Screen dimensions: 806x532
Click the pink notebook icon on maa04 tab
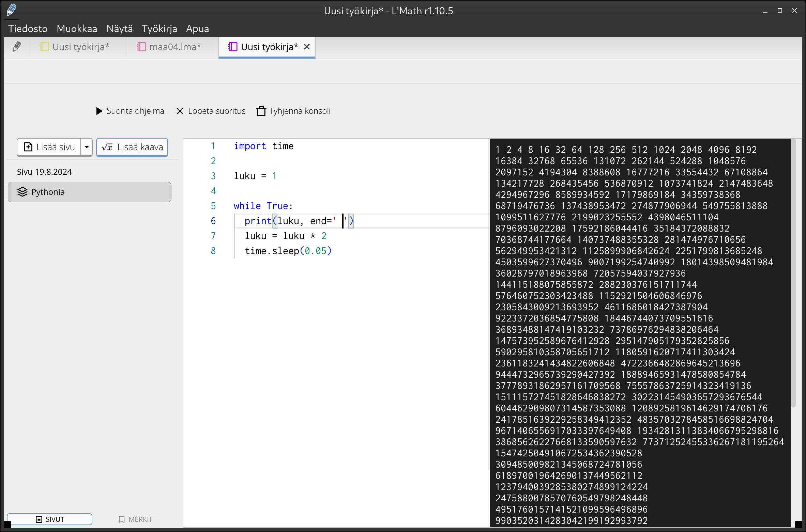click(141, 47)
